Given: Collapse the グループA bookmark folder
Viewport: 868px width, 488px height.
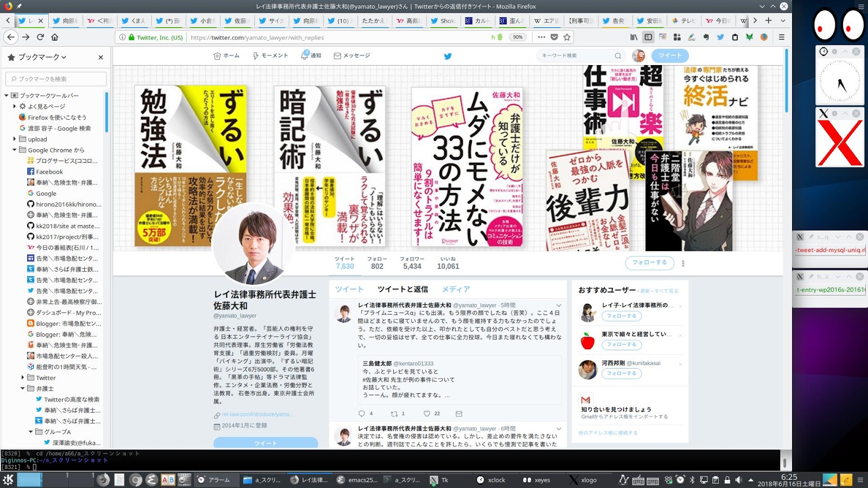Looking at the screenshot, I should (x=31, y=432).
